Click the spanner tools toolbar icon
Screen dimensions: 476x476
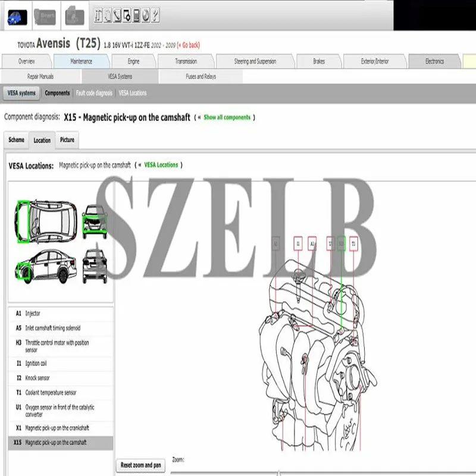click(98, 15)
